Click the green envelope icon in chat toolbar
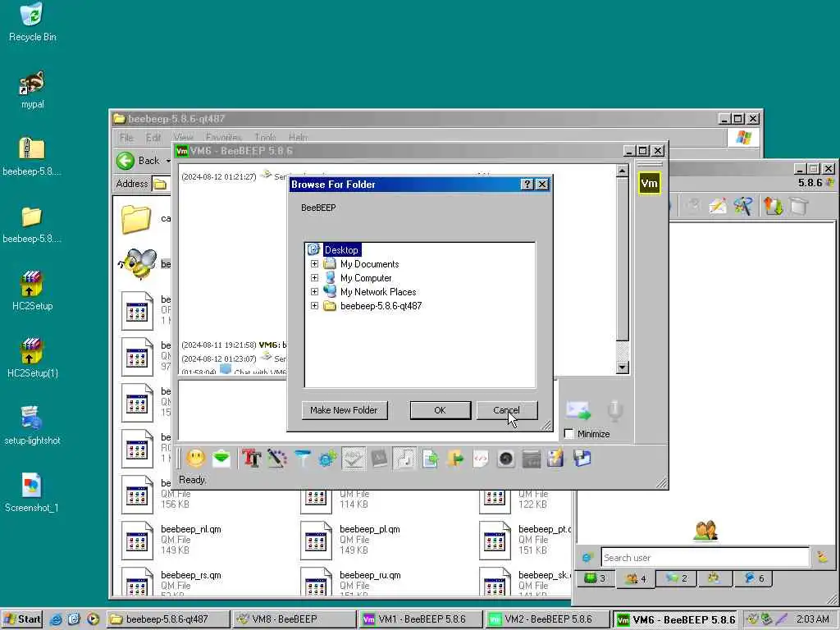The height and width of the screenshot is (630, 840). coord(221,459)
